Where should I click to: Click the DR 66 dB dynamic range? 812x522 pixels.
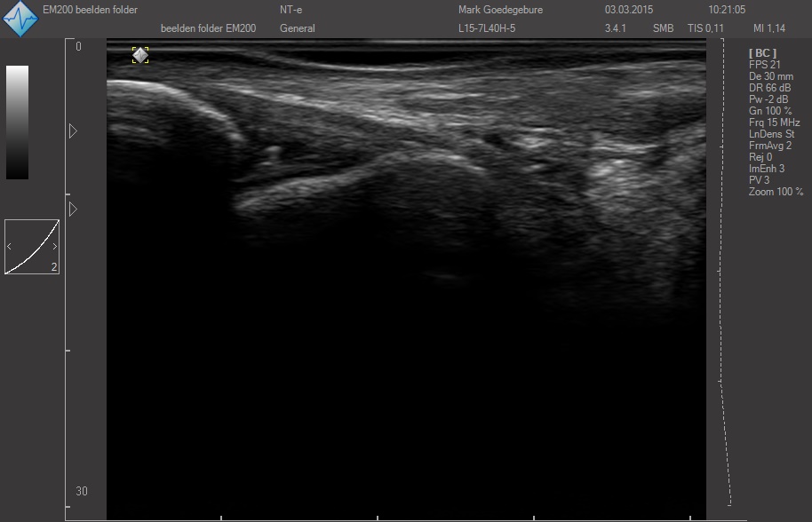point(769,88)
